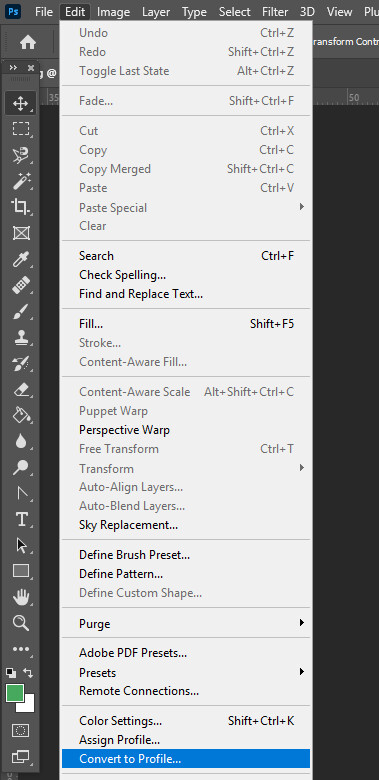Open the Filter menu
Screen dimensions: 379x780
tap(275, 11)
